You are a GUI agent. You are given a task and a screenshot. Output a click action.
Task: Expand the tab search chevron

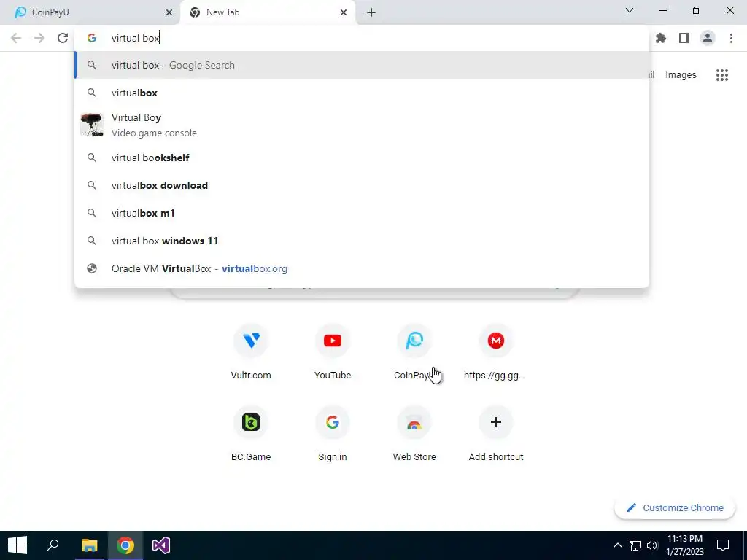(630, 10)
